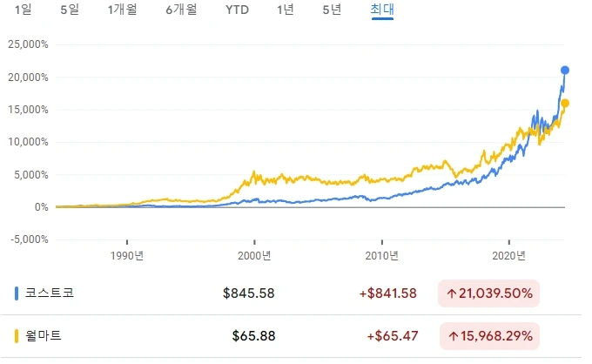Click the -5,000% y-axis label
Image resolution: width=592 pixels, height=364 pixels.
[30, 239]
